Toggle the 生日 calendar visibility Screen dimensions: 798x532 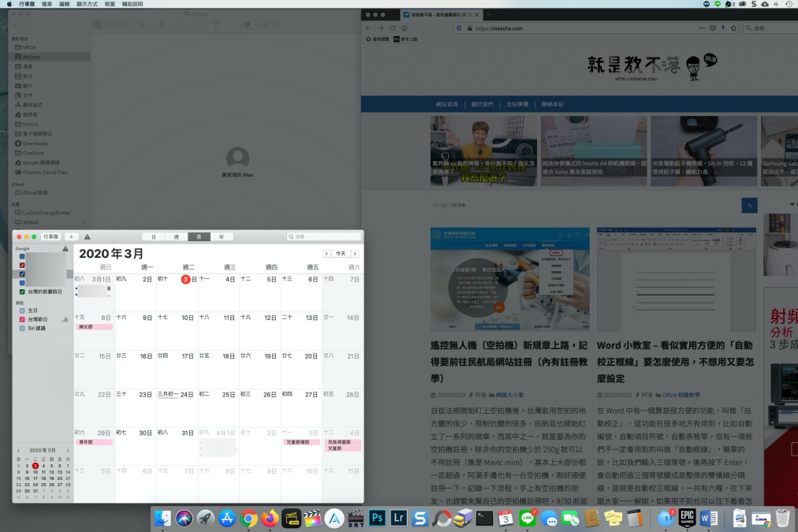click(22, 311)
